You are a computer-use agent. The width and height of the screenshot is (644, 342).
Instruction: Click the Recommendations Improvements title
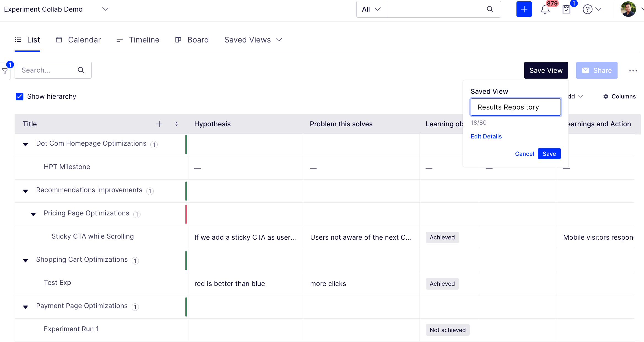(89, 190)
